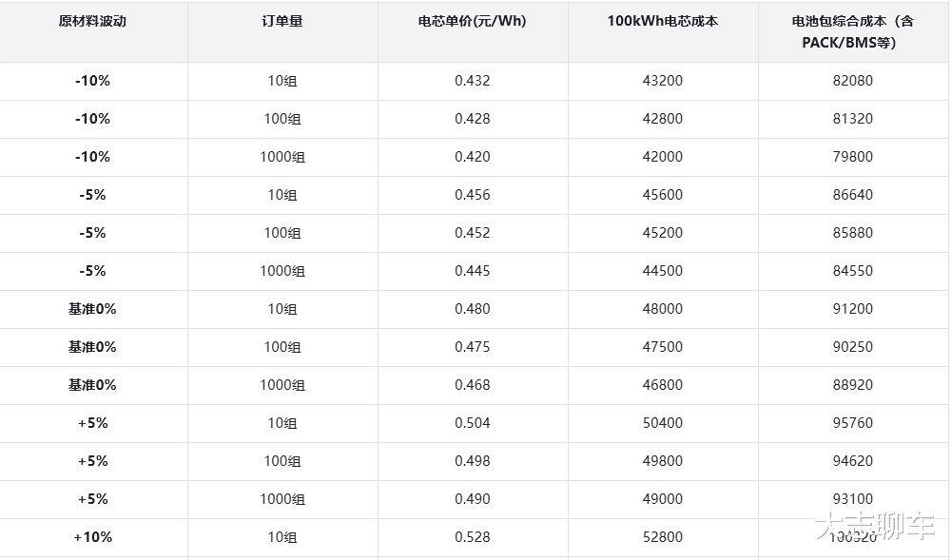This screenshot has width=951, height=560.
Task: Click the 100kWh电芯成本 column header
Action: 663,21
